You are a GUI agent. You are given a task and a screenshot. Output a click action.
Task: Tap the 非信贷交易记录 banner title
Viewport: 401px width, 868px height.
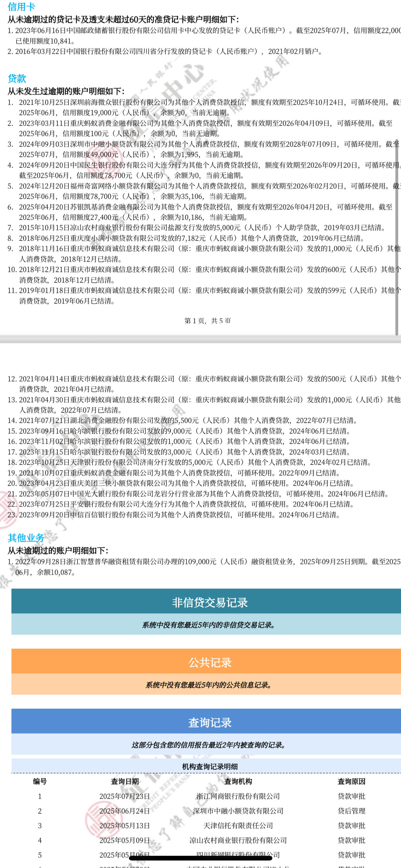[x=210, y=603]
